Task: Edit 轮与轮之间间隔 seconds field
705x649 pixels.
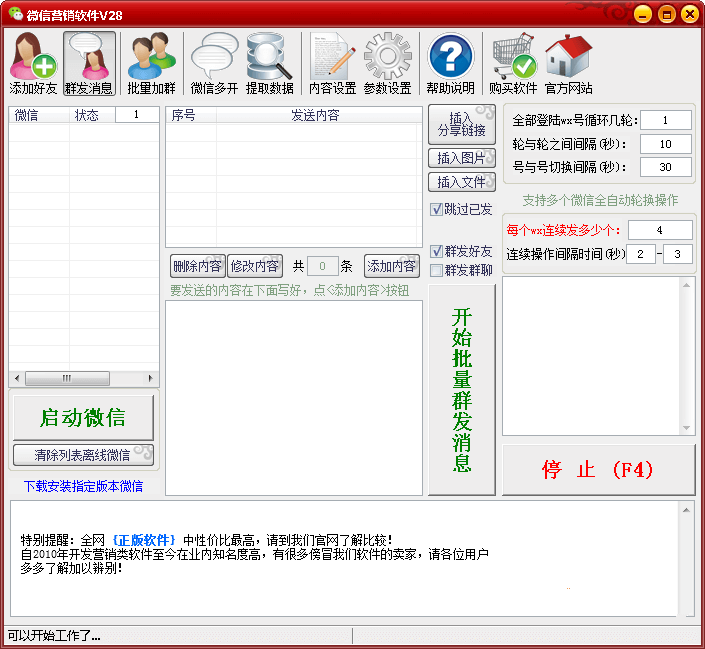Action: coord(665,144)
